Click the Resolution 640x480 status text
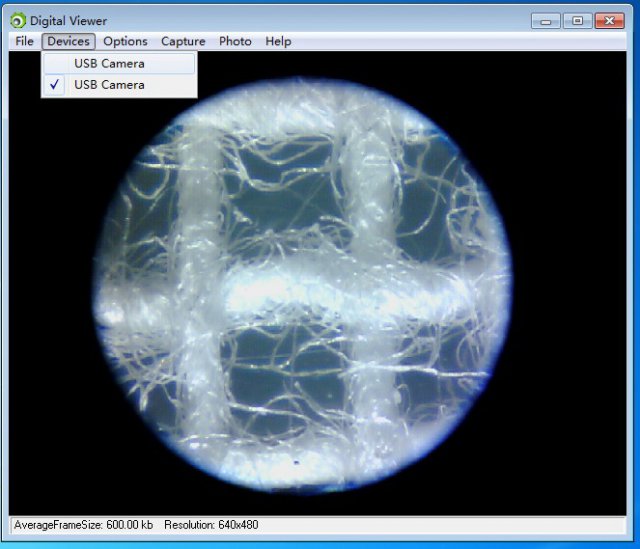640x549 pixels. point(211,525)
